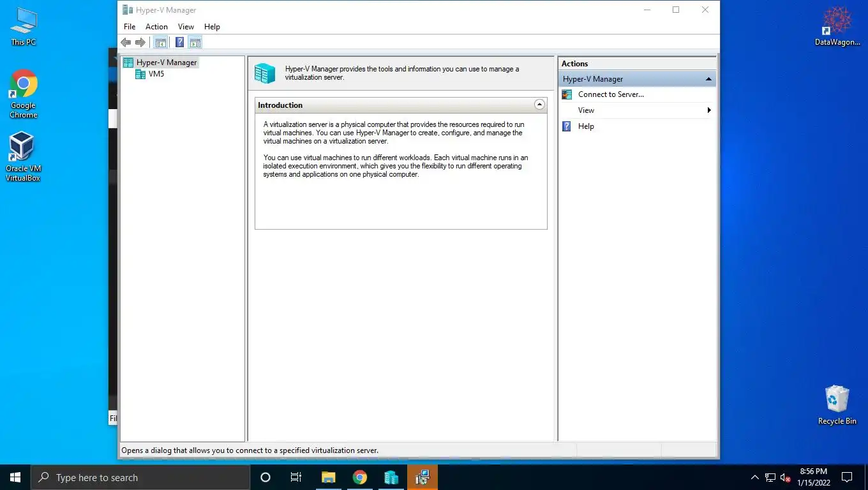This screenshot has height=490, width=868.
Task: Click the Connect to Server icon in Actions
Action: click(567, 94)
